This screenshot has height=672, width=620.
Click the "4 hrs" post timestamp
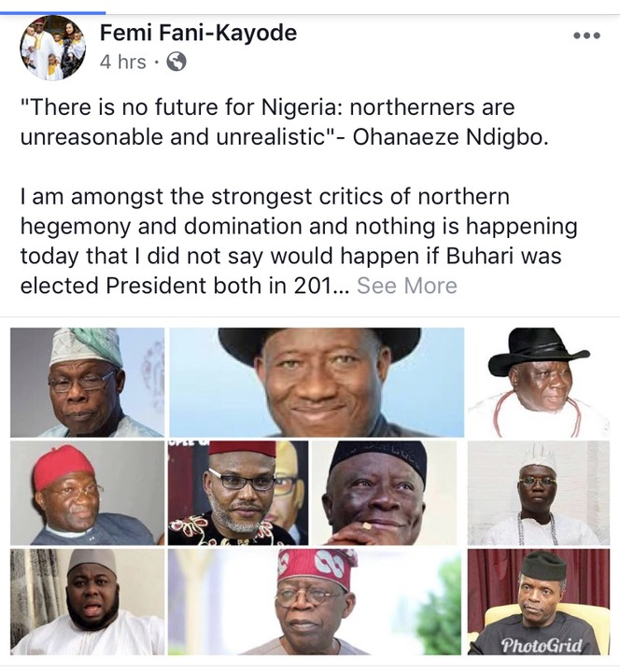(123, 63)
